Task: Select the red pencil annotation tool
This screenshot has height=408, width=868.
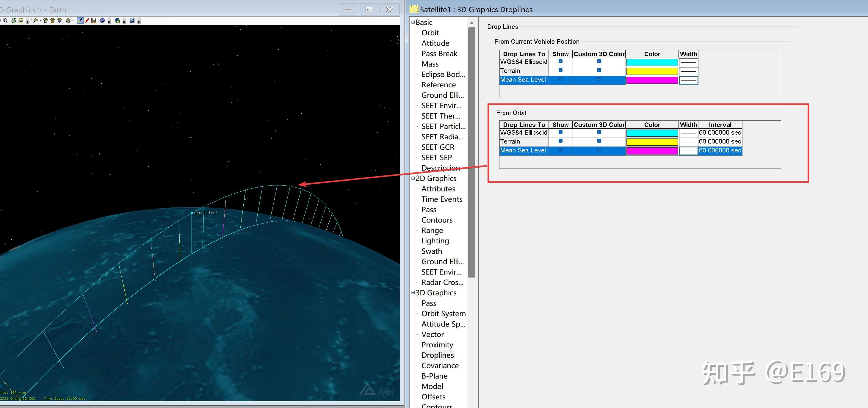Action: (x=87, y=21)
